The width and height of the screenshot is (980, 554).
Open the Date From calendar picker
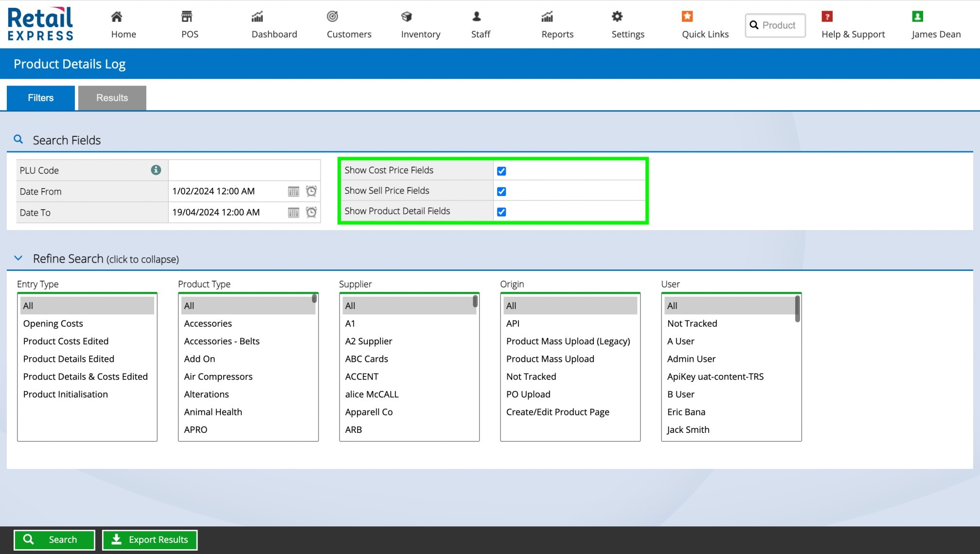(293, 191)
